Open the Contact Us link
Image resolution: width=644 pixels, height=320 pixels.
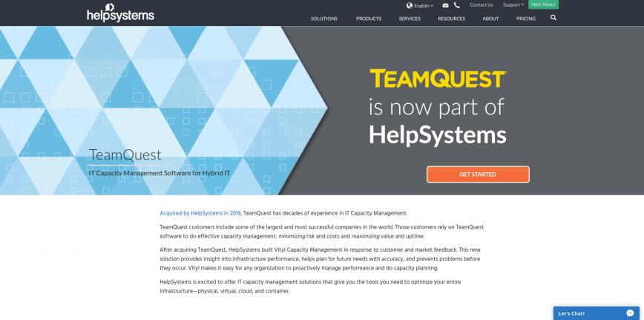[481, 4]
